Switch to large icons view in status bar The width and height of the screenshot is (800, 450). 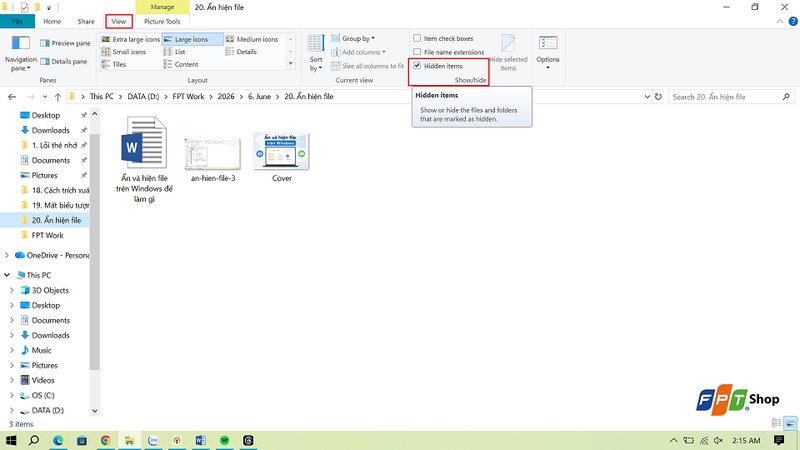[790, 423]
